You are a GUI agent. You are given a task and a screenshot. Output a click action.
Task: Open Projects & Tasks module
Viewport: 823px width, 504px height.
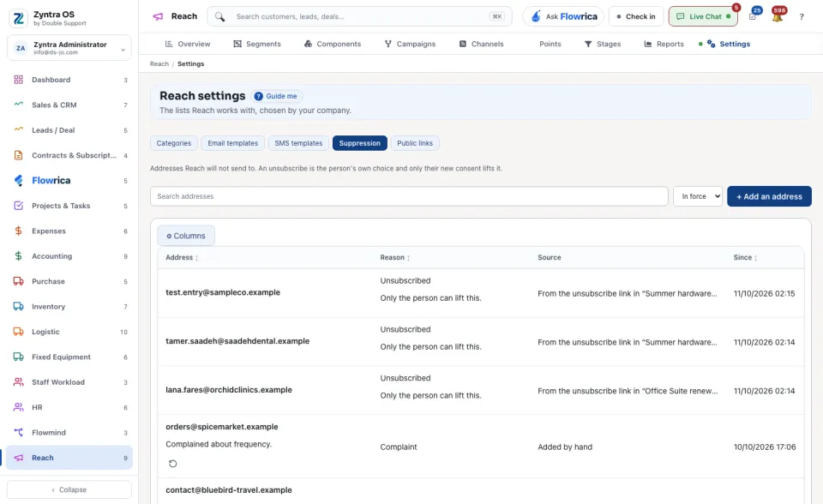(x=69, y=206)
